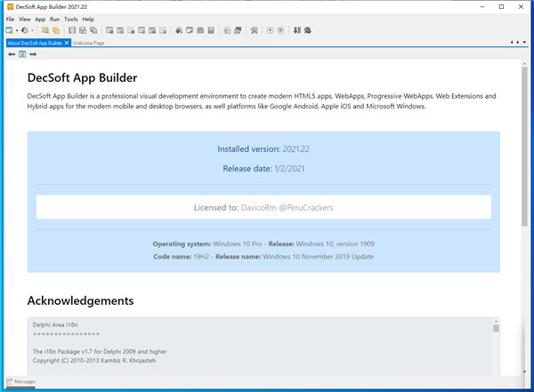Click the stacked server boxes toolbar icon

tap(238, 30)
